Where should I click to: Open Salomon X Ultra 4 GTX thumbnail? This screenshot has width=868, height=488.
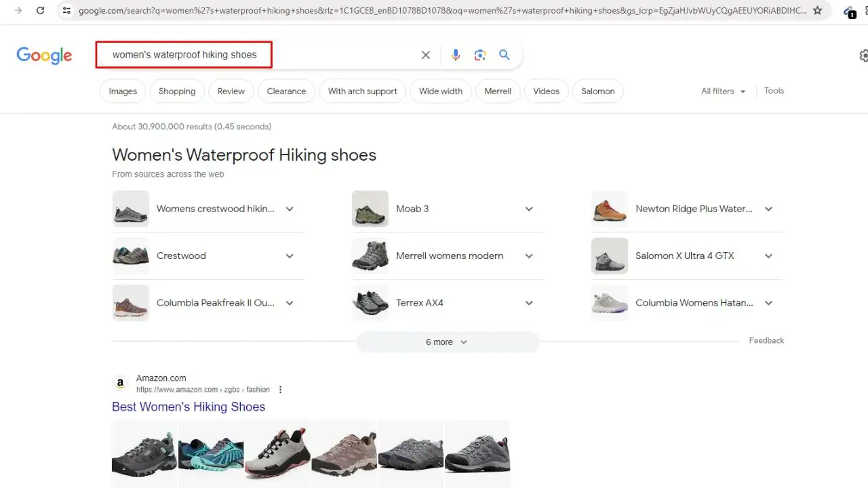coord(610,256)
